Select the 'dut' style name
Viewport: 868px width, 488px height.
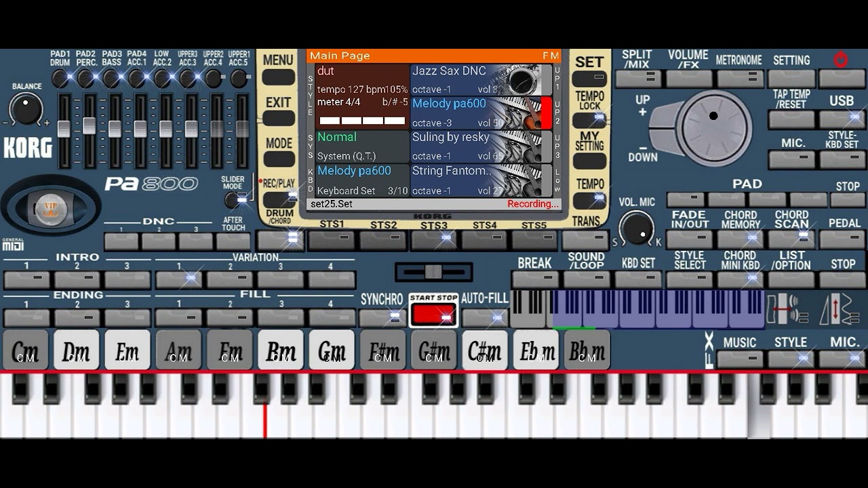pos(325,70)
